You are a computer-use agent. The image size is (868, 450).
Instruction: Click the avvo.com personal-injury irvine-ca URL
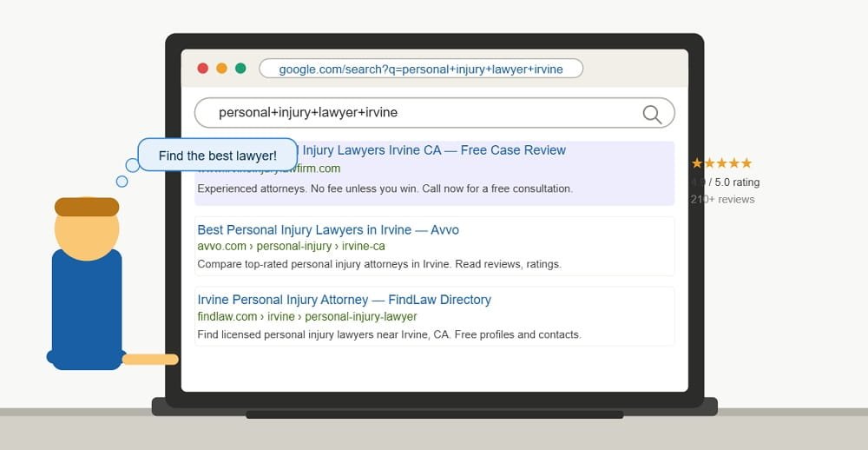(x=291, y=246)
